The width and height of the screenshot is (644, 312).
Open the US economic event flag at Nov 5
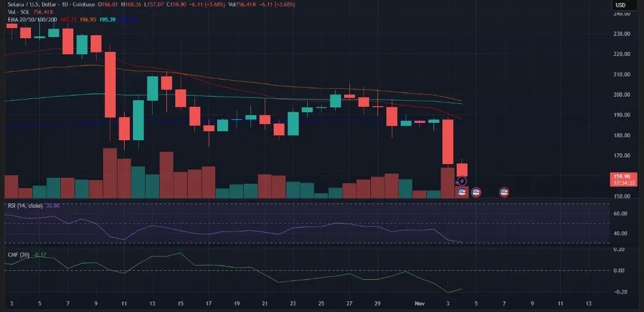pos(476,192)
